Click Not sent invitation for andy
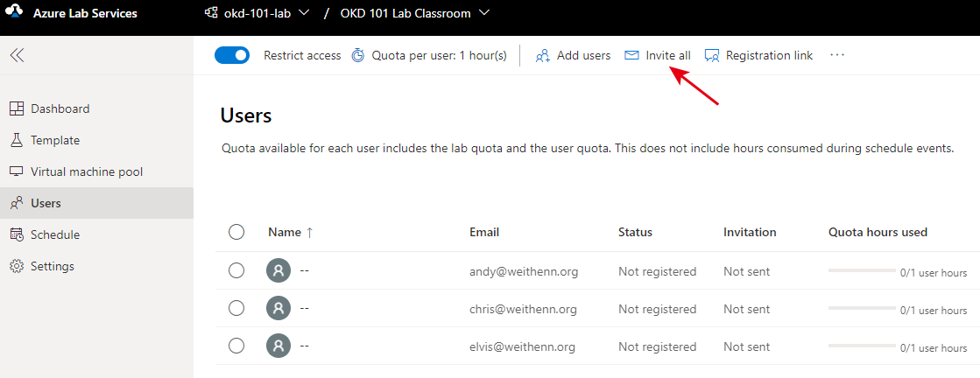 click(747, 272)
